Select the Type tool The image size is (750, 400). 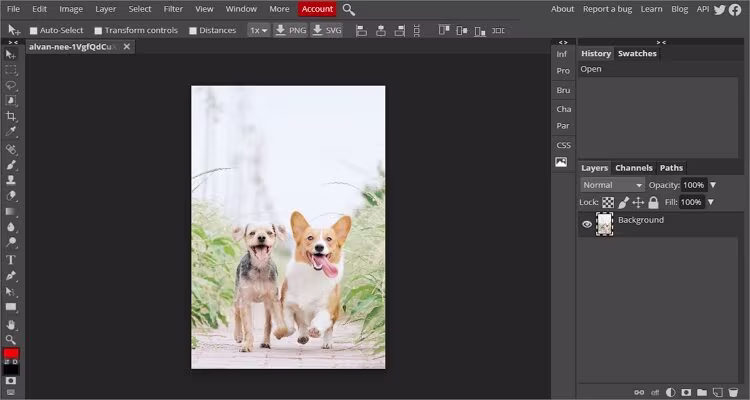12,259
